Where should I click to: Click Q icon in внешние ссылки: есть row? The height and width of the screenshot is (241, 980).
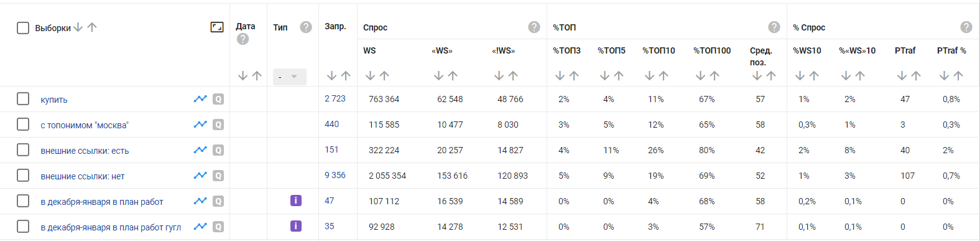click(218, 150)
